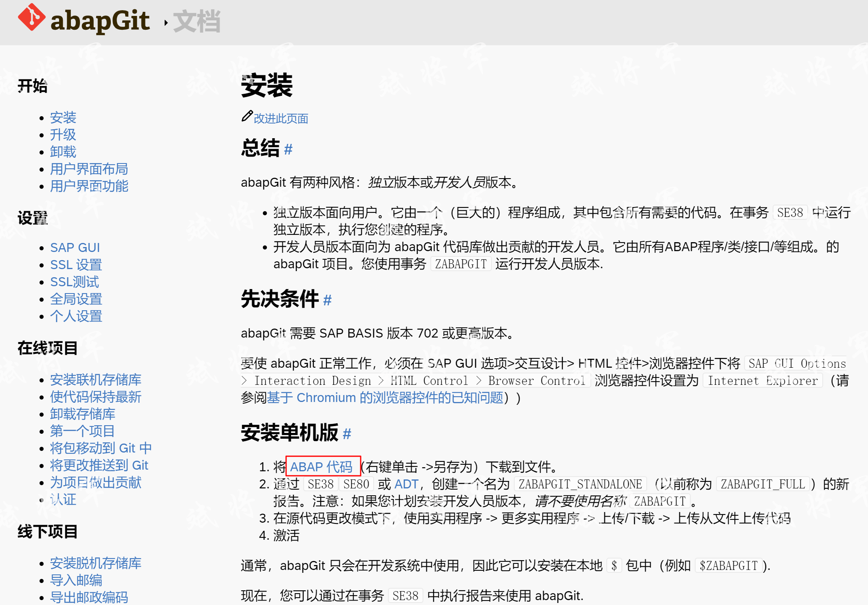Viewport: 868px width, 605px height.
Task: Go to 将更改推送到 Git page
Action: click(x=99, y=465)
